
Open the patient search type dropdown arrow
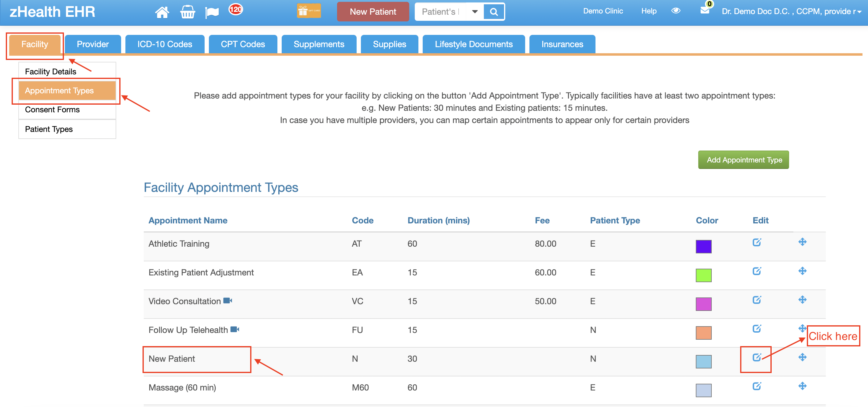tap(475, 12)
